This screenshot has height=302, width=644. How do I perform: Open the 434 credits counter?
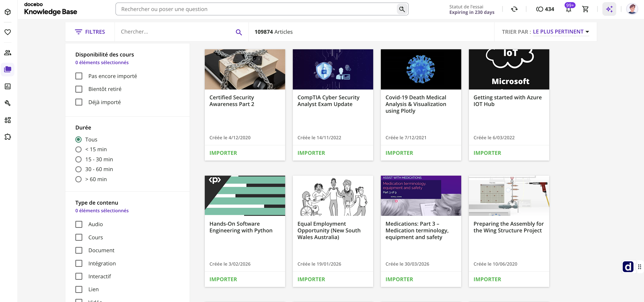[x=545, y=9]
